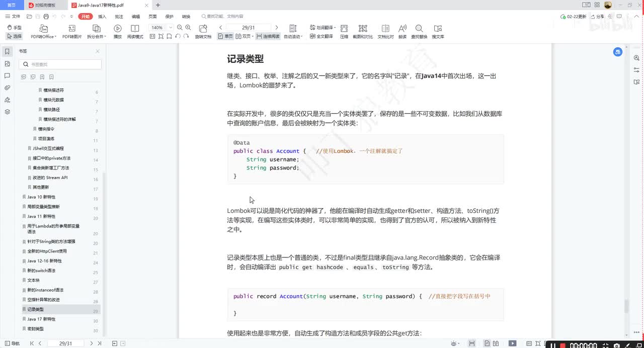Open the 140% zoom level dropdown
This screenshot has height=348, width=644.
point(161,27)
